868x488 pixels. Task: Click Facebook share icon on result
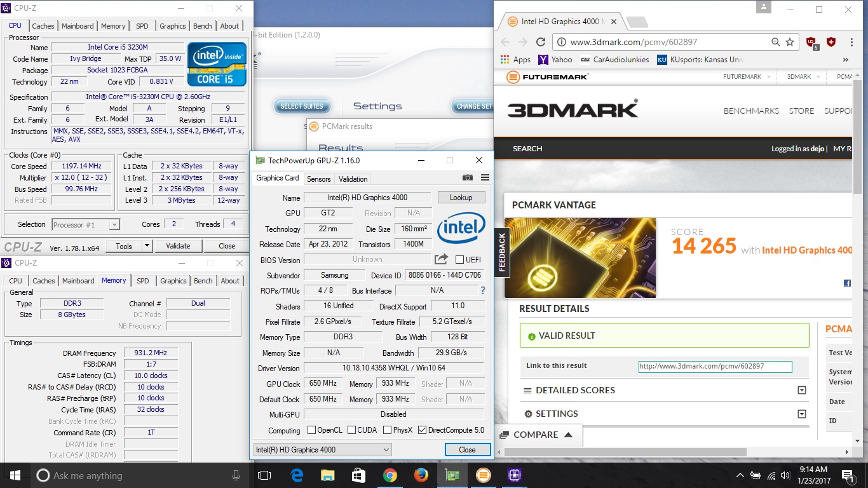tap(848, 283)
